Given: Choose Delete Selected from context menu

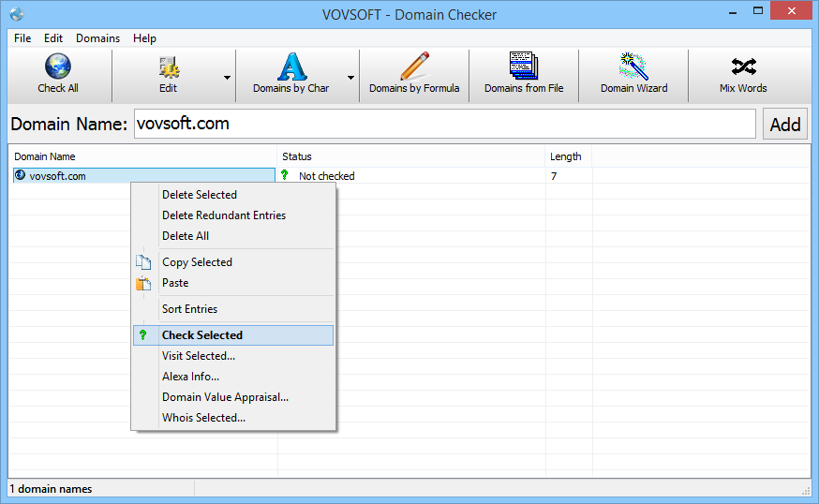Looking at the screenshot, I should (x=233, y=195).
